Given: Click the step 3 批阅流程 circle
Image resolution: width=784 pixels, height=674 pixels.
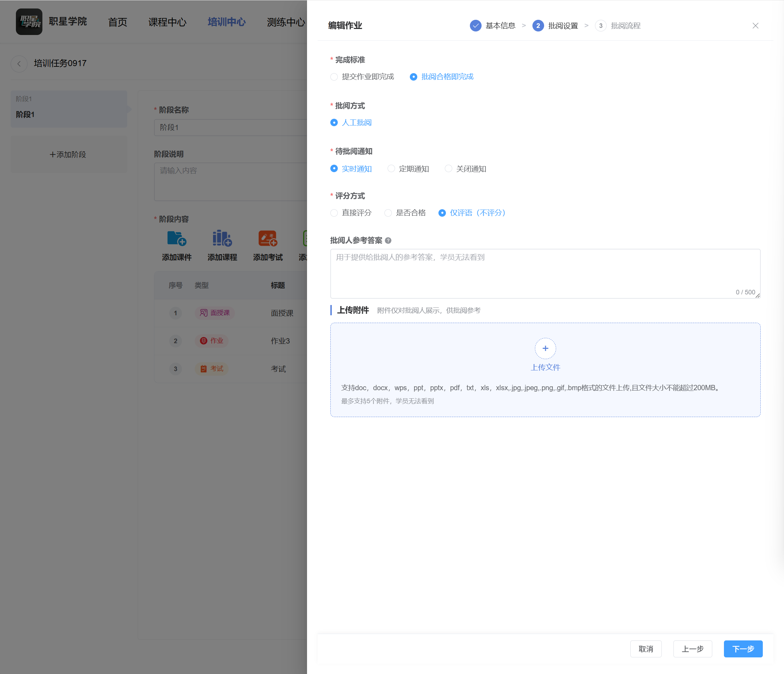Looking at the screenshot, I should pos(601,26).
